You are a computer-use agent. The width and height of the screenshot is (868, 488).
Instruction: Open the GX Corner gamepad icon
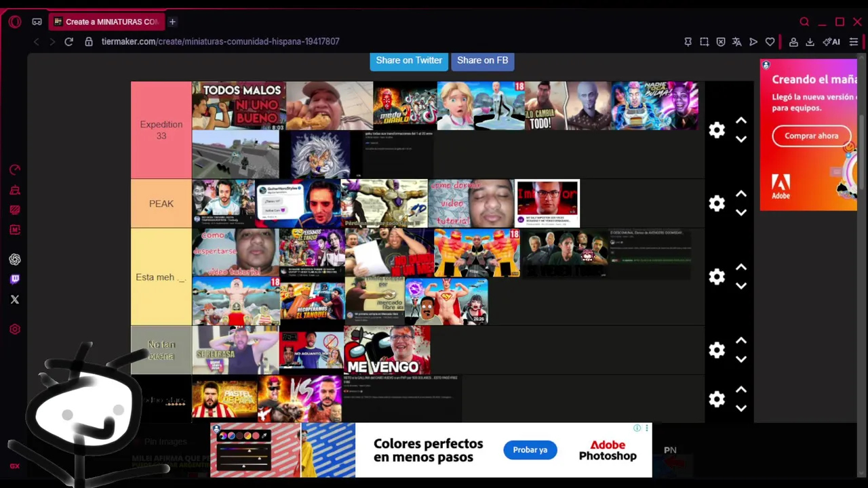tap(37, 22)
